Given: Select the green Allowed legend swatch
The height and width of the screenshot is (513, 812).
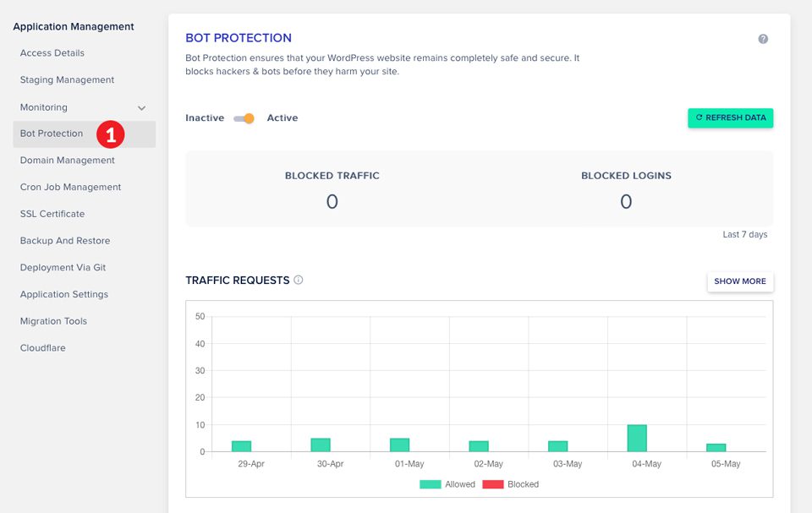Looking at the screenshot, I should [430, 484].
